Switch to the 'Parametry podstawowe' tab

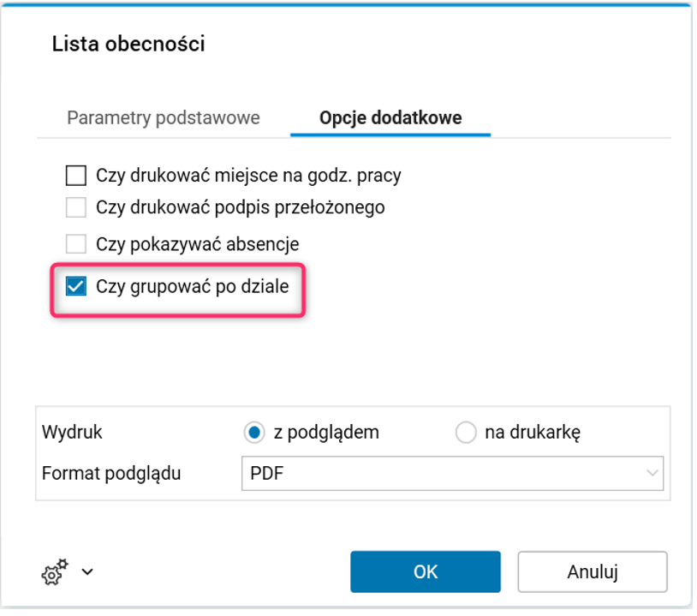[x=164, y=118]
